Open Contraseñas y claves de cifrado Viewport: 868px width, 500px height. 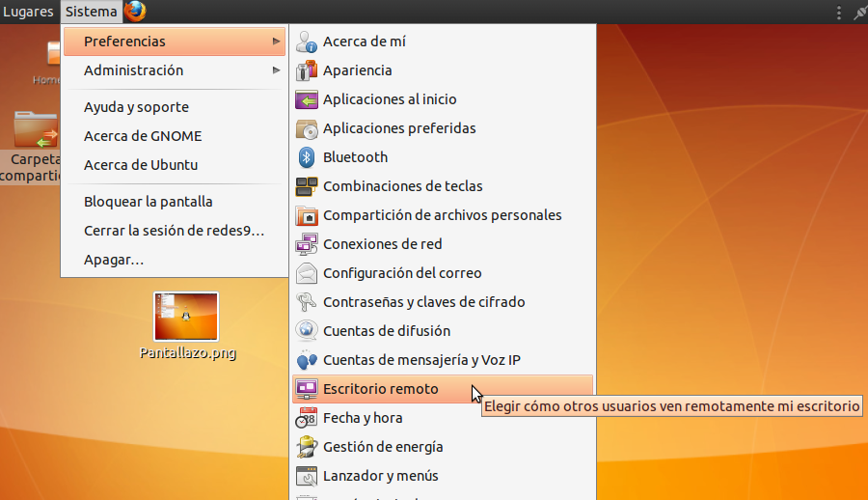(443, 302)
